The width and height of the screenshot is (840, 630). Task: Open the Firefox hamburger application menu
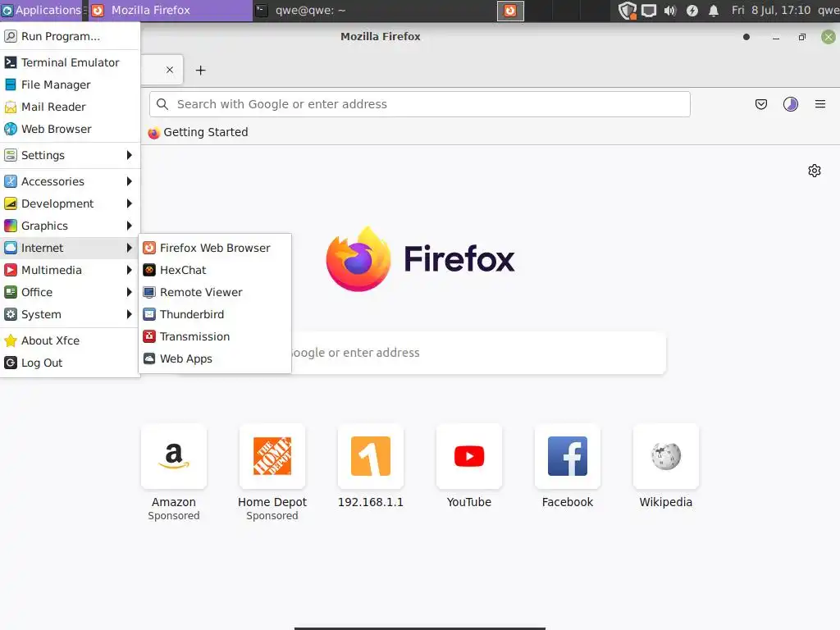click(820, 104)
